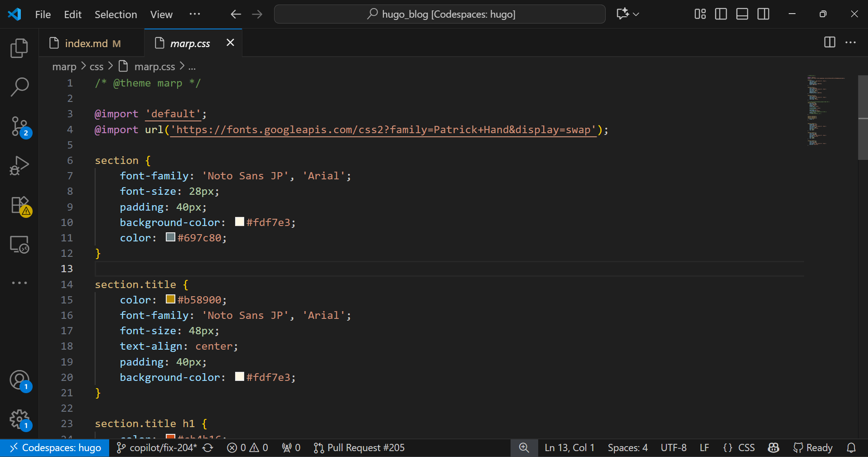Open Pull Request #205
This screenshot has width=868, height=457.
(x=359, y=448)
